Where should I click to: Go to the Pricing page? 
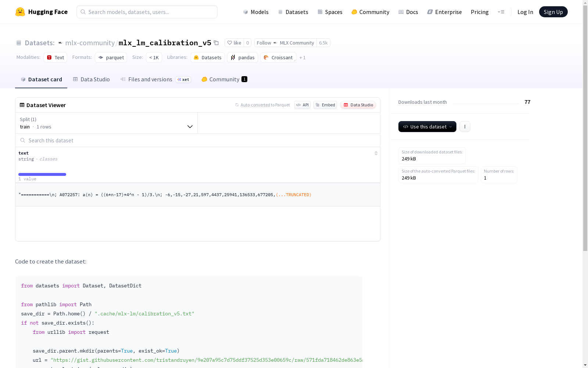(480, 12)
